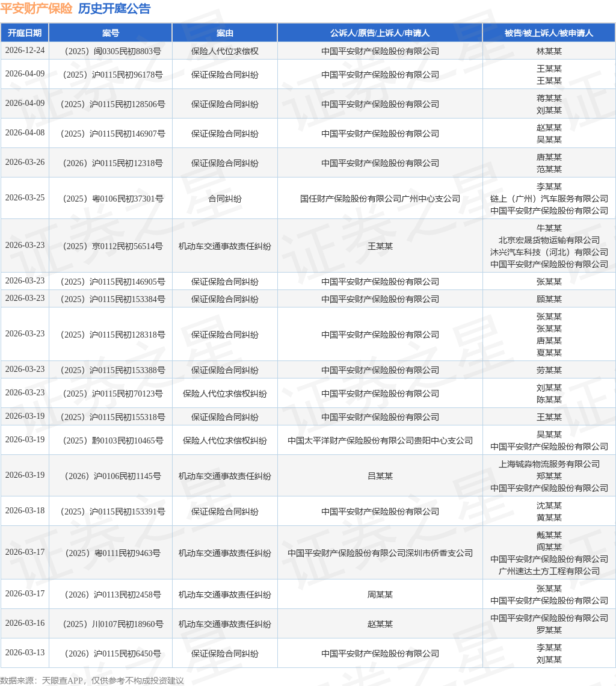
Task: Click plaintiff 中国太平洋财产保险股份有限公司贵阳中心支公司
Action: [x=380, y=440]
